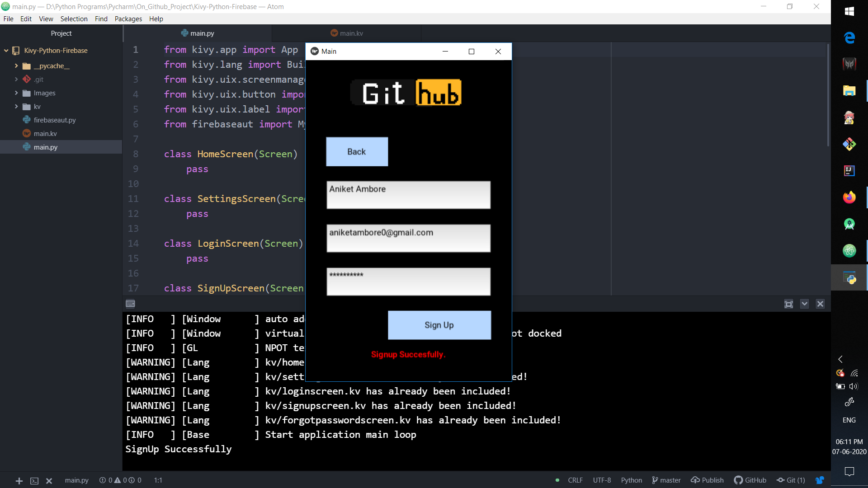Click the master branch indicator
Image resolution: width=868 pixels, height=488 pixels.
(x=666, y=480)
